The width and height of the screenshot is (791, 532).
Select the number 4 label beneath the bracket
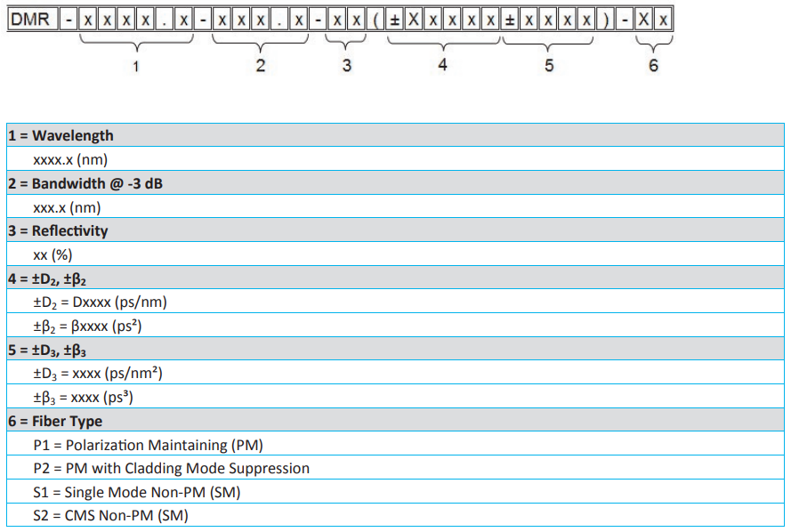(x=442, y=65)
